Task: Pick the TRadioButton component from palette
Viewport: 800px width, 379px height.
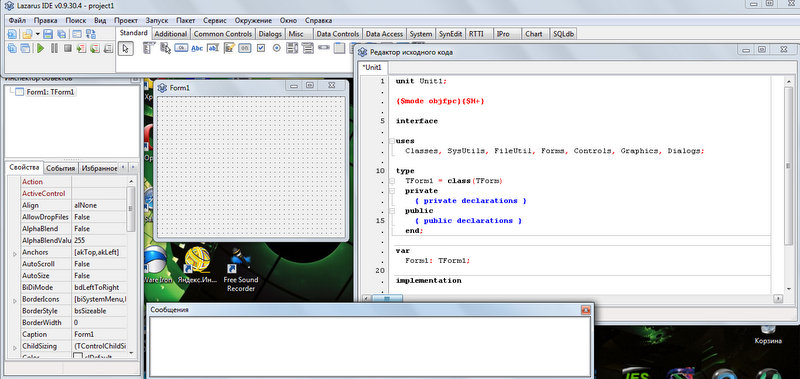Action: 277,48
